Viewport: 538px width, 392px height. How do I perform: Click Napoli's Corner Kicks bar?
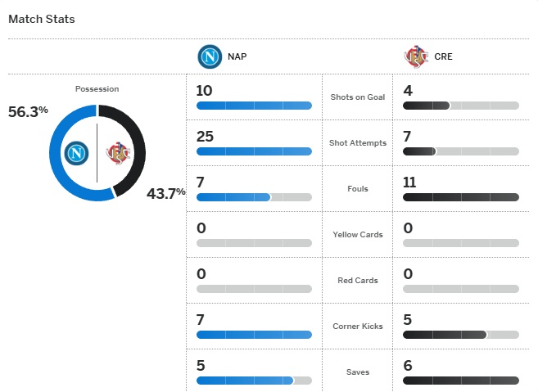click(x=254, y=335)
